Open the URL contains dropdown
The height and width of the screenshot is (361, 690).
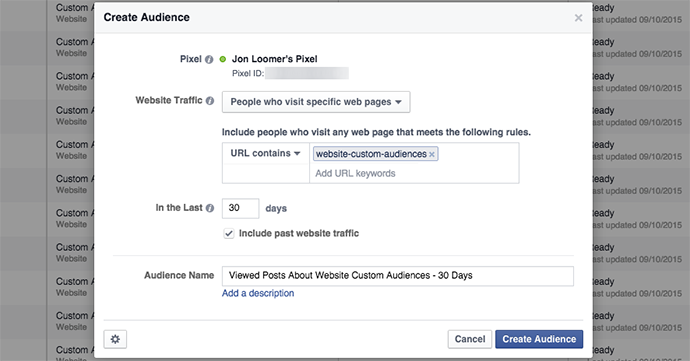pos(265,154)
